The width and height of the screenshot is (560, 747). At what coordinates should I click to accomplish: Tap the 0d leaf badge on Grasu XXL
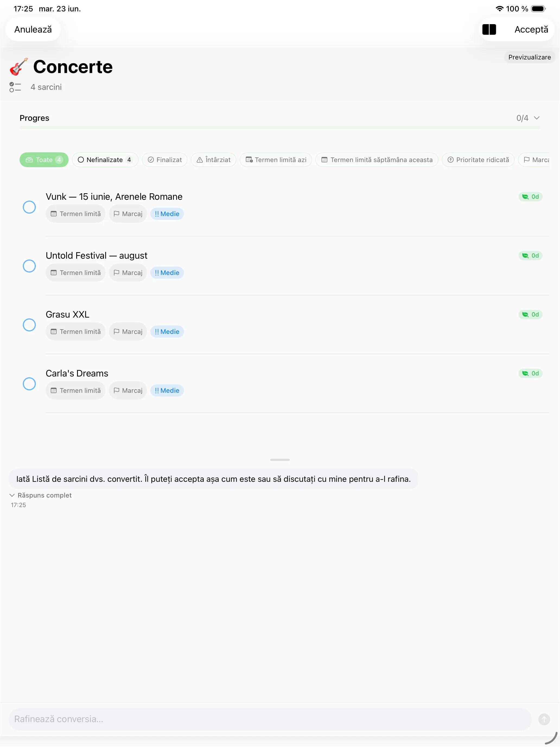point(530,314)
